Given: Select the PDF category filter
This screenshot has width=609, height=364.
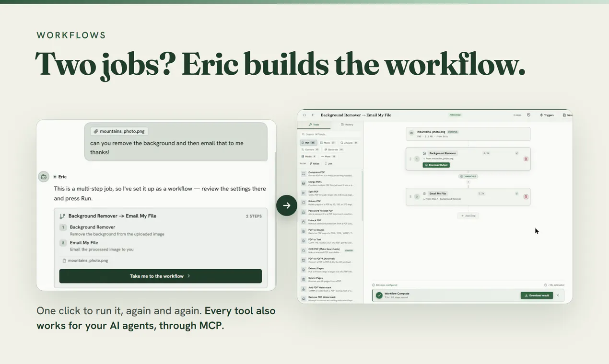Looking at the screenshot, I should click(308, 143).
